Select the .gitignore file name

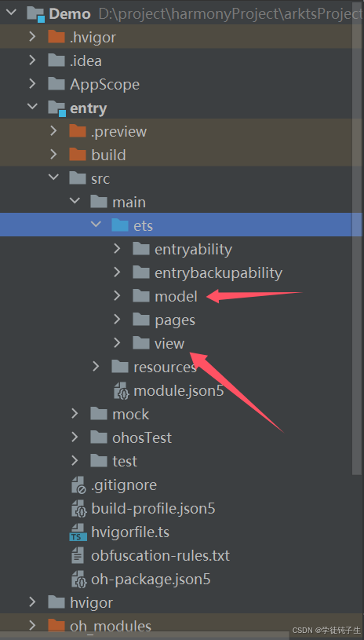(124, 485)
